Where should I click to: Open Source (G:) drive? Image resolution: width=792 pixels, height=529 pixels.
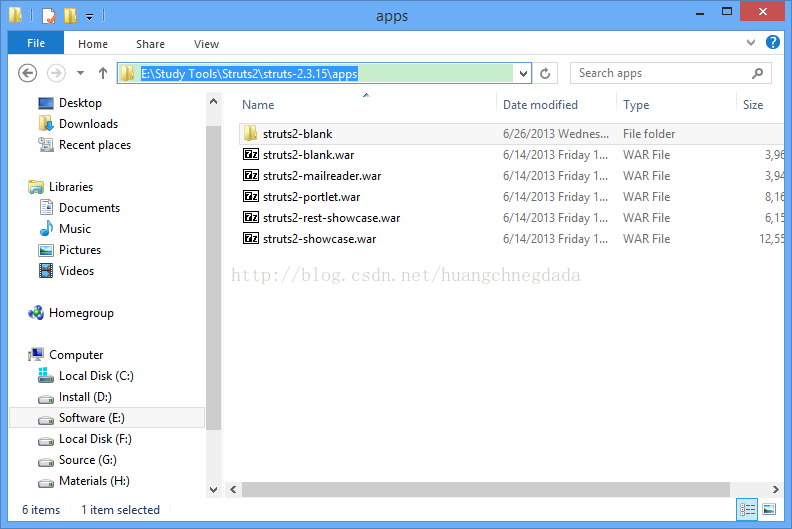(87, 460)
